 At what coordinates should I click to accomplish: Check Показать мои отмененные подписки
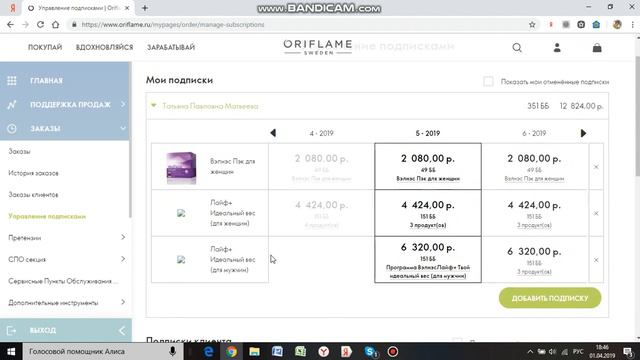pyautogui.click(x=488, y=81)
